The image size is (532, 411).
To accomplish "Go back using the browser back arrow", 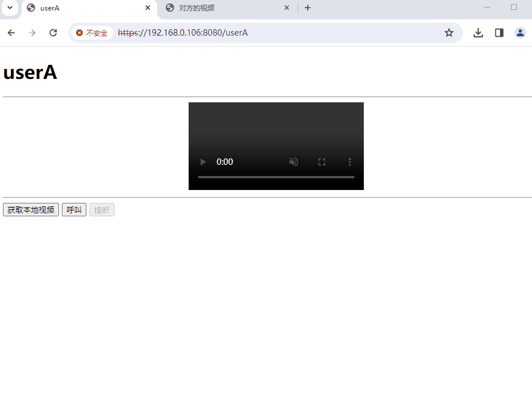I will click(x=11, y=33).
